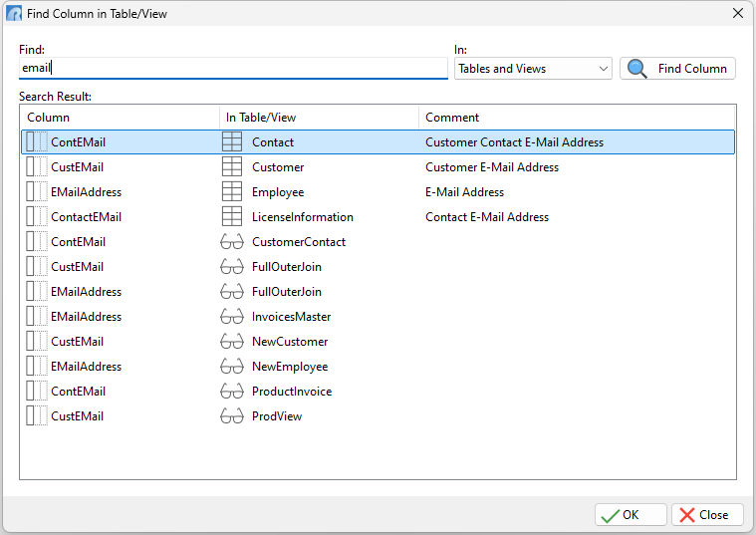Select ContEMail in the ProductInvoice row
756x535 pixels.
[x=78, y=392]
